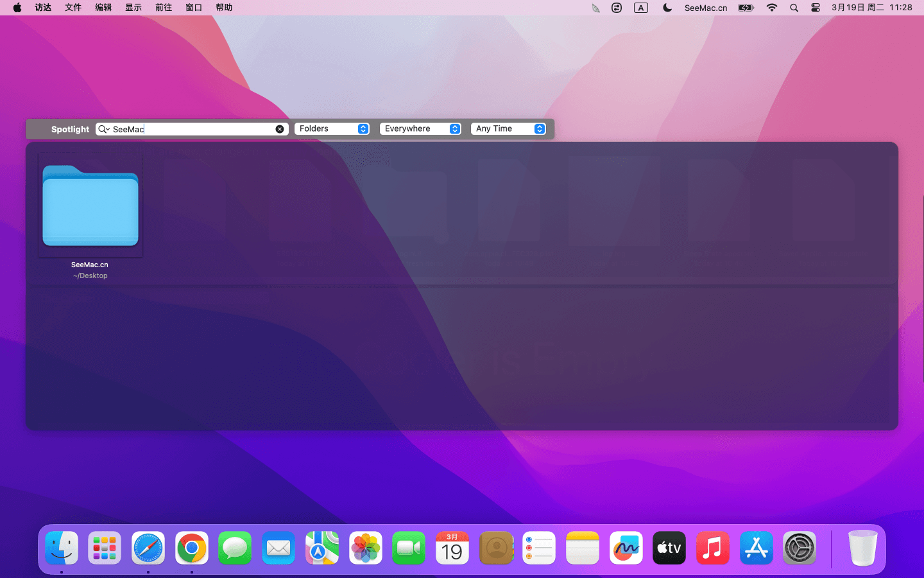Launch Google Chrome from the Dock

click(x=192, y=548)
